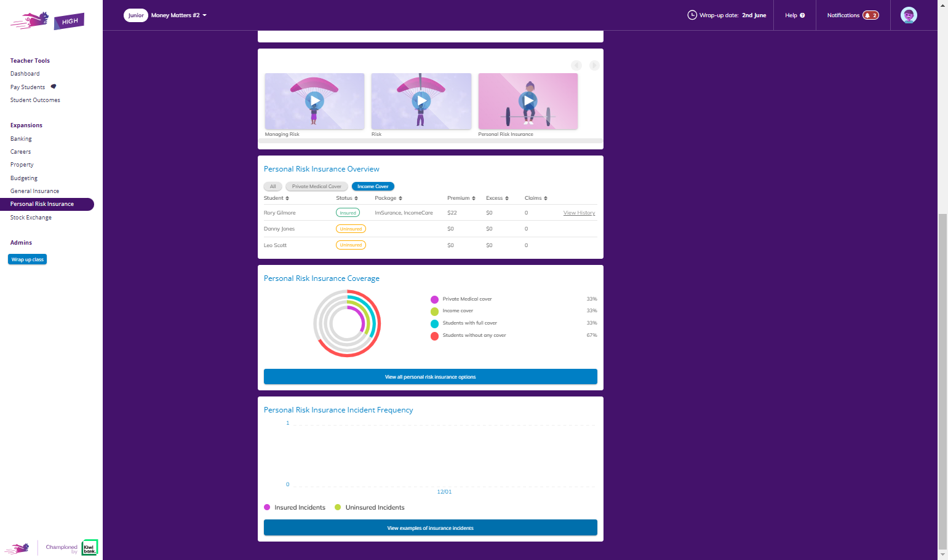The image size is (948, 560).
Task: Go to Stock Exchange expansion
Action: click(31, 218)
